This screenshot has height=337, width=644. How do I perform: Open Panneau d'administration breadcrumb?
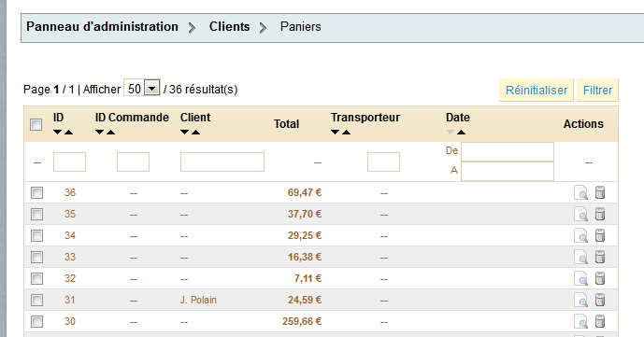pyautogui.click(x=102, y=27)
